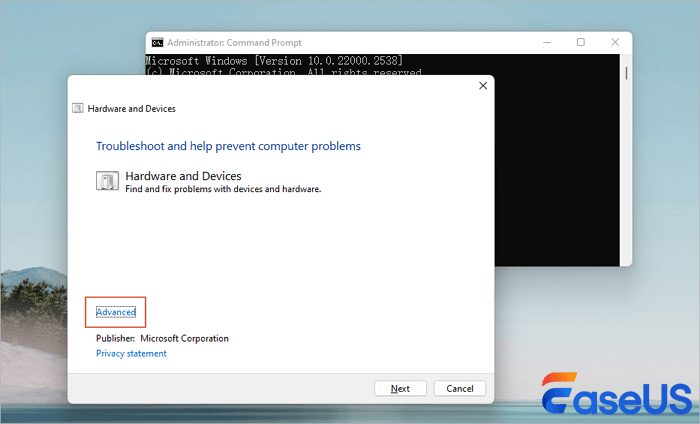
Task: Open the Advanced link in troubleshooter
Action: point(116,312)
